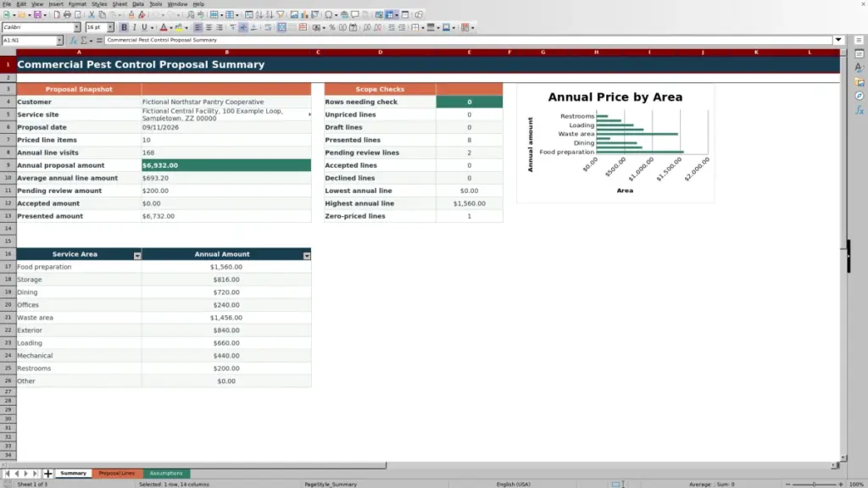The image size is (868, 488).
Task: Click the Print icon in toolbar
Action: click(67, 14)
